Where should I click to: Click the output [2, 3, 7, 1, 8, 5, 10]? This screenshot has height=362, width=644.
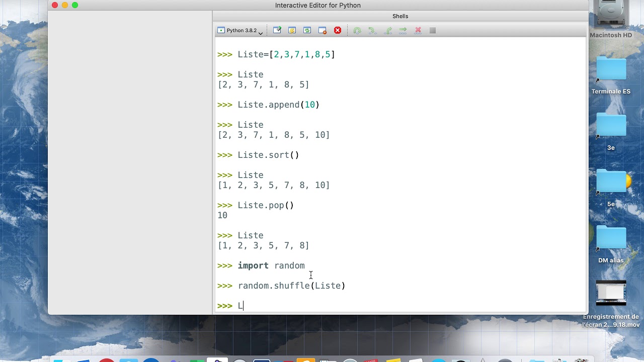(x=274, y=135)
